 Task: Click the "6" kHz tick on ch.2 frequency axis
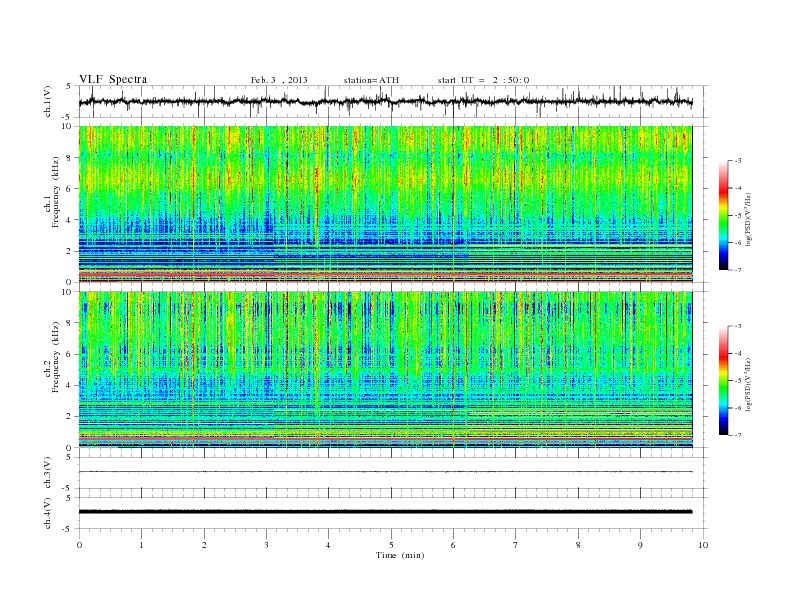(x=70, y=354)
